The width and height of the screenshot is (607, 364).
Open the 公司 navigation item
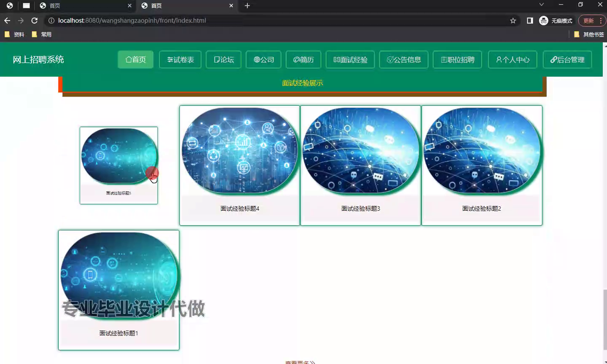[263, 60]
